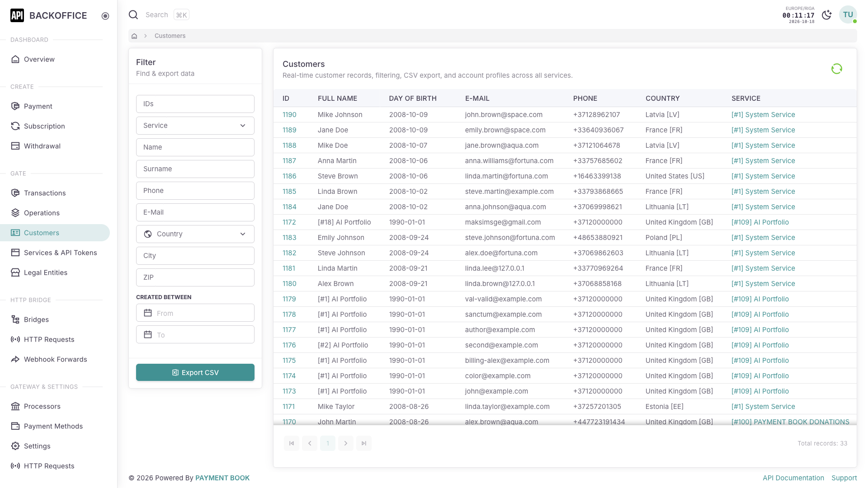This screenshot has width=868, height=488.
Task: Open [#109] AI Portfolio service for customer 1172
Action: click(x=760, y=222)
